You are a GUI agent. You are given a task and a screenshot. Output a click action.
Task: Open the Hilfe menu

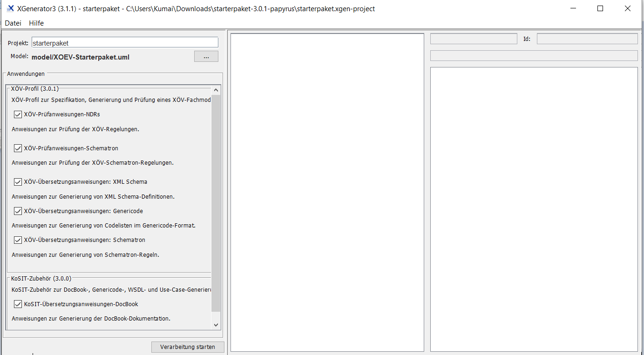36,23
